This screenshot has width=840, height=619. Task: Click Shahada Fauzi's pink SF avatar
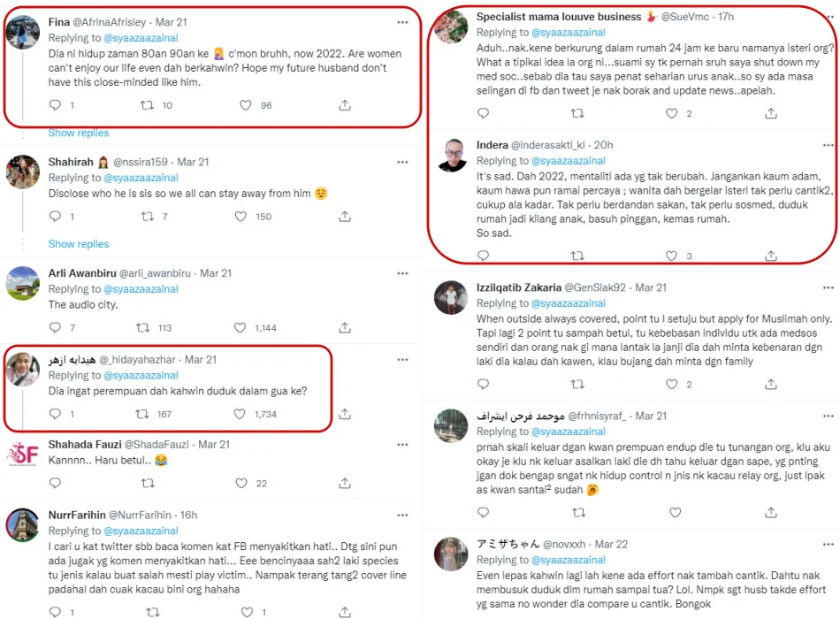(22, 455)
